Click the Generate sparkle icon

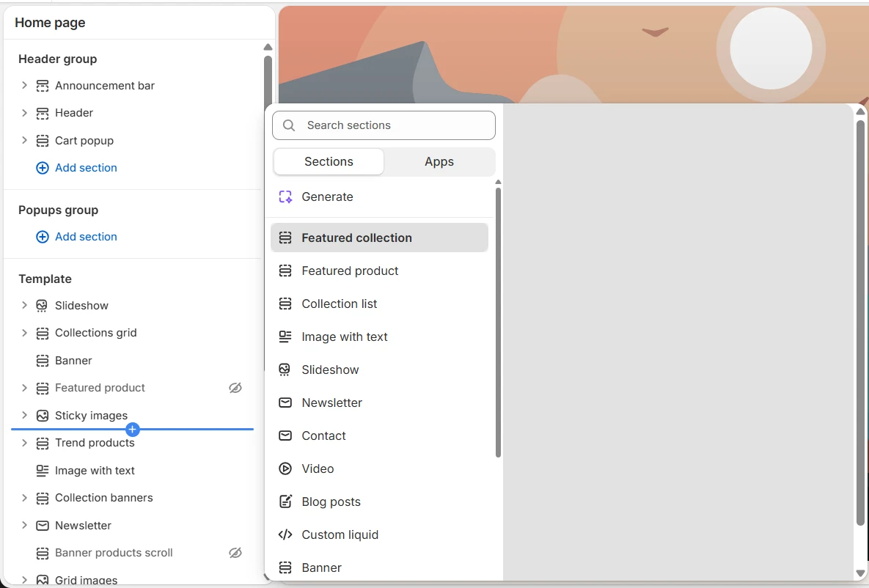tap(285, 196)
